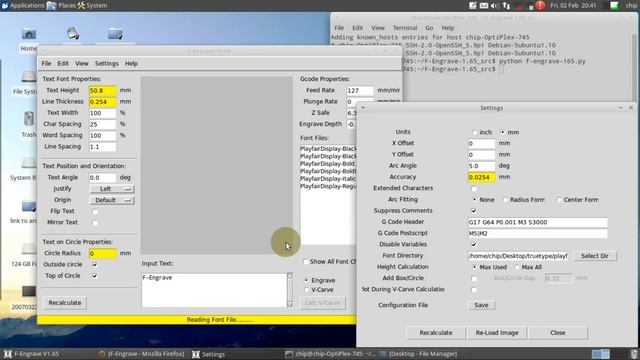This screenshot has height=360, width=640.
Task: Switch to Mozilla Firefox taskbar entry
Action: coord(141,354)
